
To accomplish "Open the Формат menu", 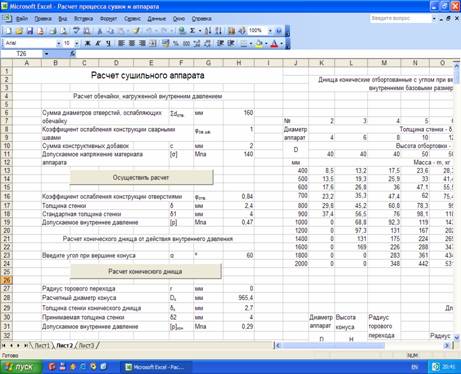I will (x=108, y=19).
